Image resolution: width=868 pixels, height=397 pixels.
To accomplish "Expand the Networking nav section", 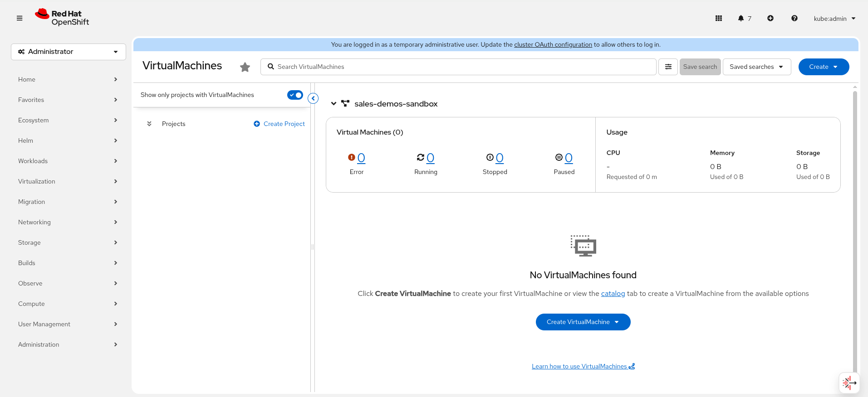I will coord(68,222).
